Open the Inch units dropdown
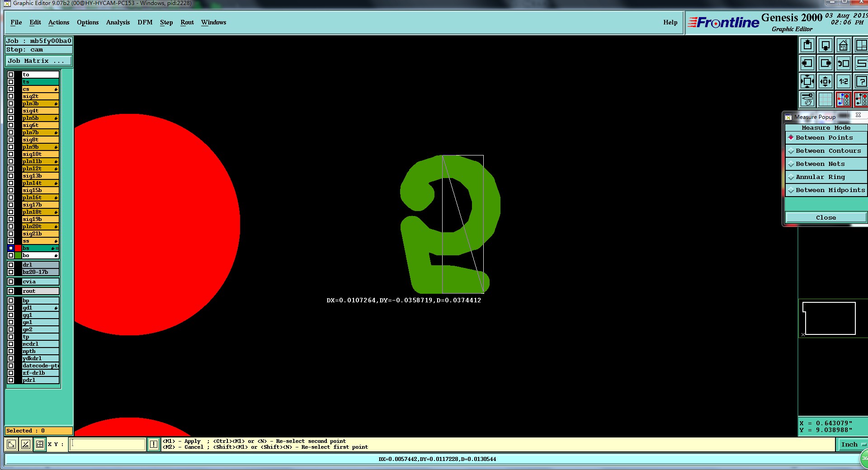Image resolution: width=868 pixels, height=470 pixels. point(852,445)
